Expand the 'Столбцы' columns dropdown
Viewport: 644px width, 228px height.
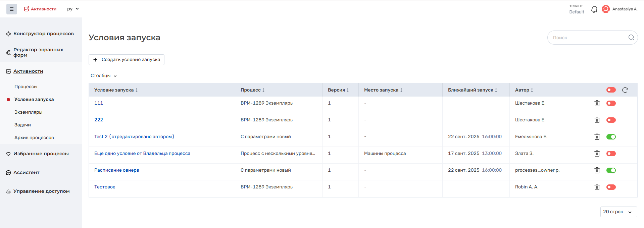point(103,76)
